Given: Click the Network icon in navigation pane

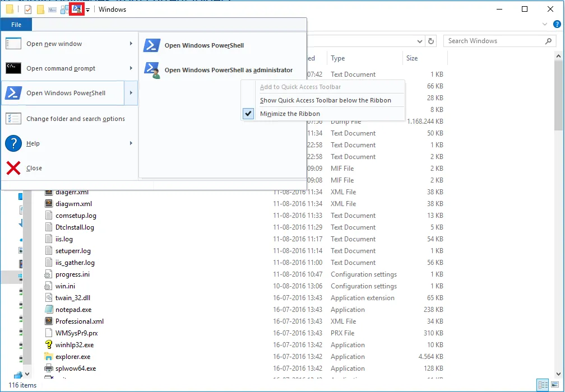Looking at the screenshot, I should point(18,375).
